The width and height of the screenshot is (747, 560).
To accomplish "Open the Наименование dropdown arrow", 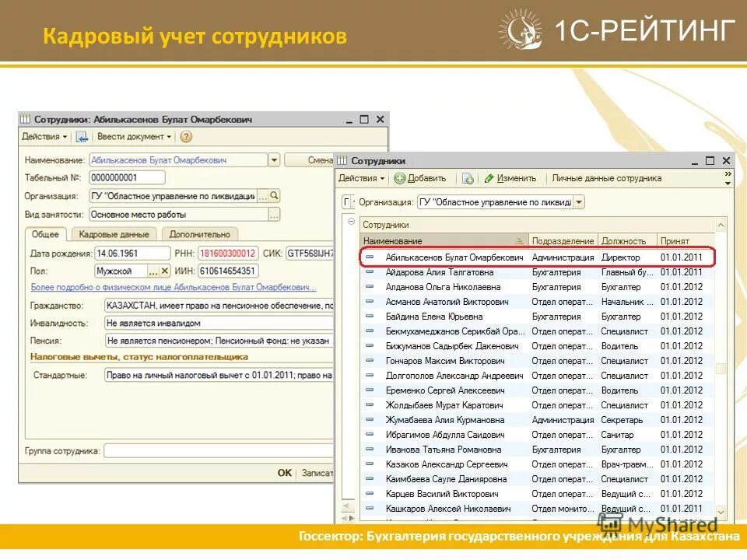I will pyautogui.click(x=274, y=160).
